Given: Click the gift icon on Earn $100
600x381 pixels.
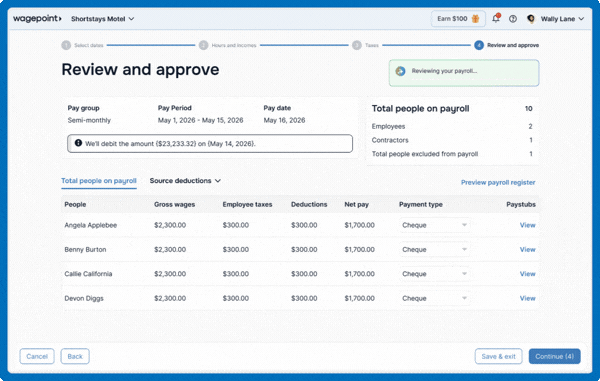Looking at the screenshot, I should pyautogui.click(x=475, y=19).
